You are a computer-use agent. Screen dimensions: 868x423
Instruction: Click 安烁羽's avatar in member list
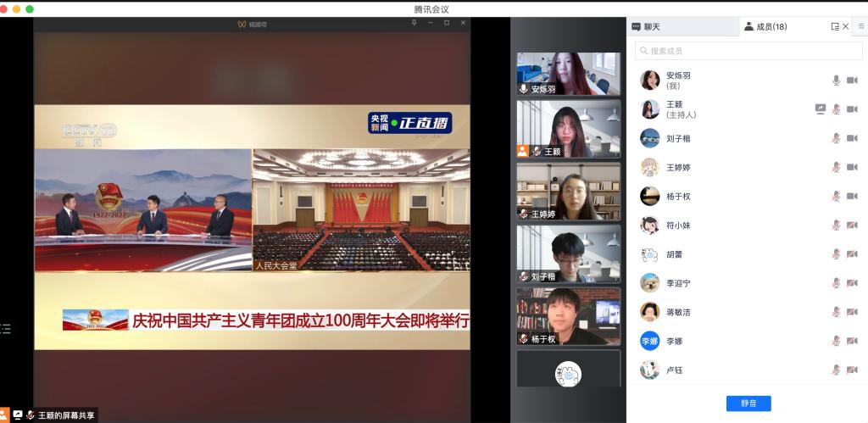pos(650,81)
